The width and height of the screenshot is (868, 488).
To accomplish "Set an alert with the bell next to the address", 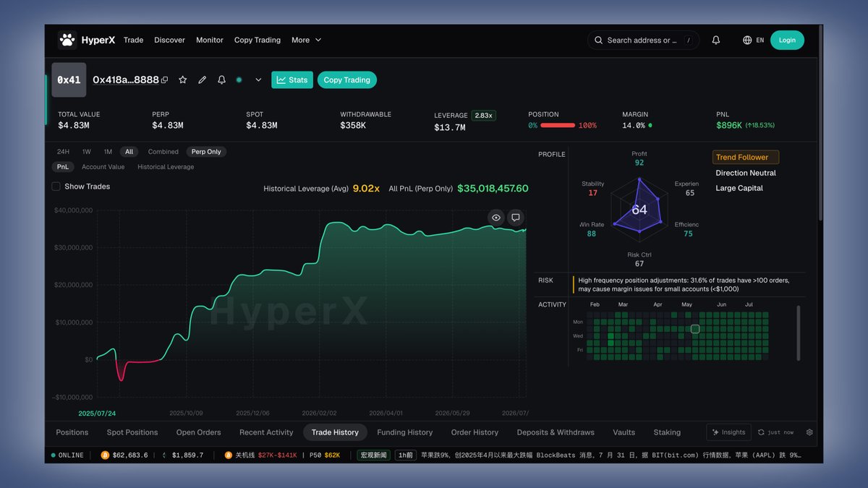I will [222, 80].
